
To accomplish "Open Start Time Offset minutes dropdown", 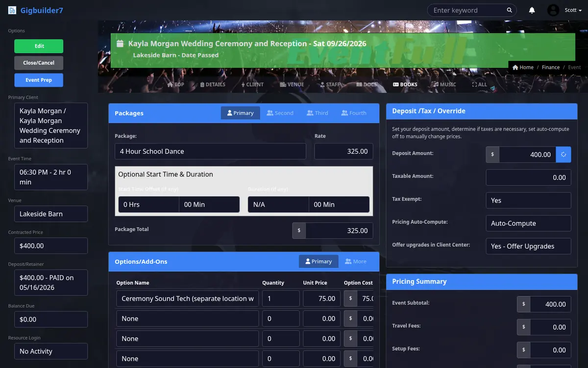I will pyautogui.click(x=209, y=205).
